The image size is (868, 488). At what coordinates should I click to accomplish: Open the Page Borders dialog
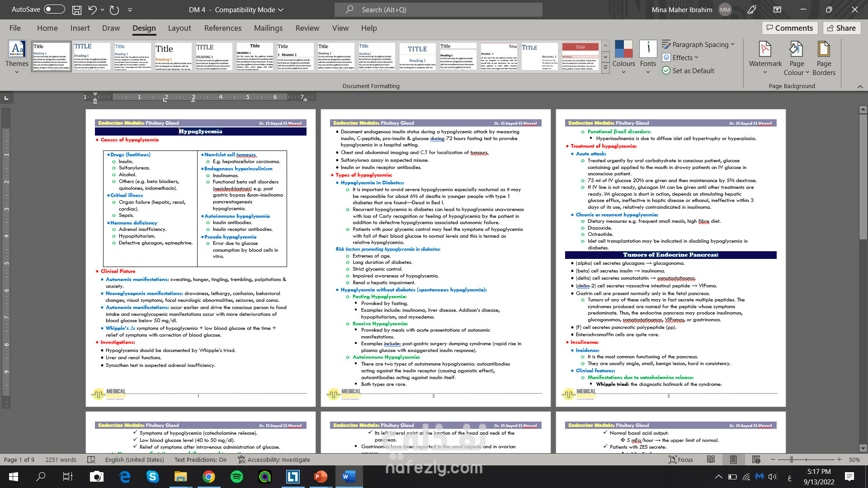coord(824,58)
